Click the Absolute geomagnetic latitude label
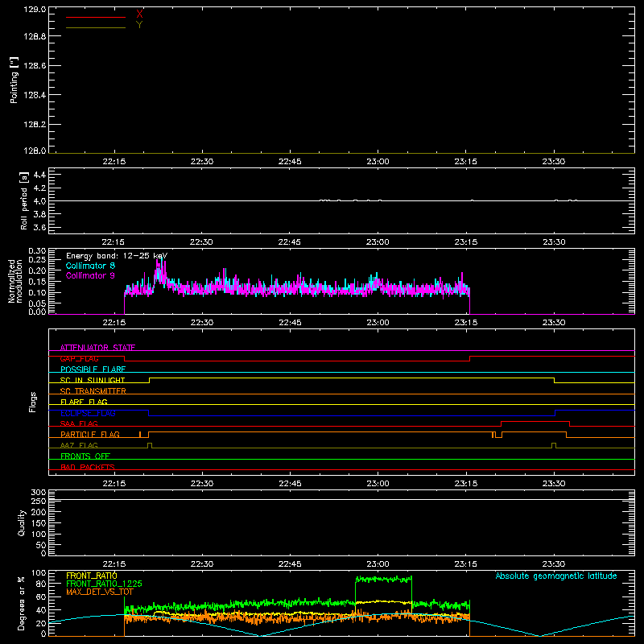Screen dimensions: 644x644 (556, 576)
